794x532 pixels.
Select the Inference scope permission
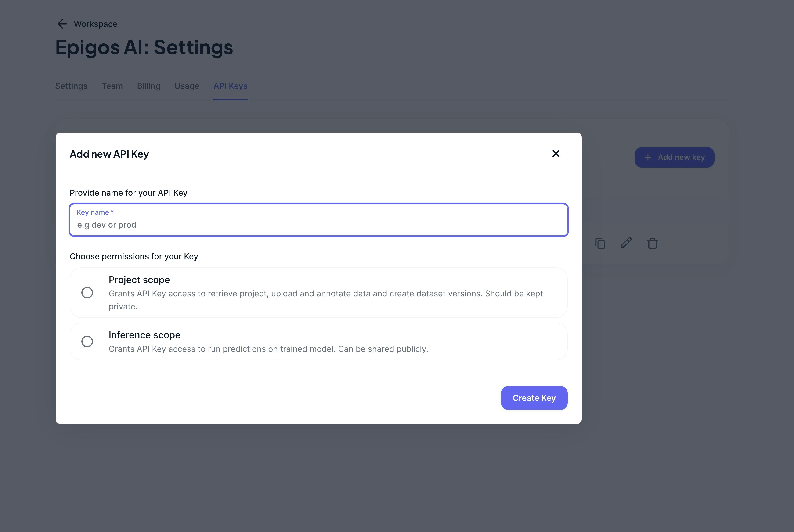[87, 342]
